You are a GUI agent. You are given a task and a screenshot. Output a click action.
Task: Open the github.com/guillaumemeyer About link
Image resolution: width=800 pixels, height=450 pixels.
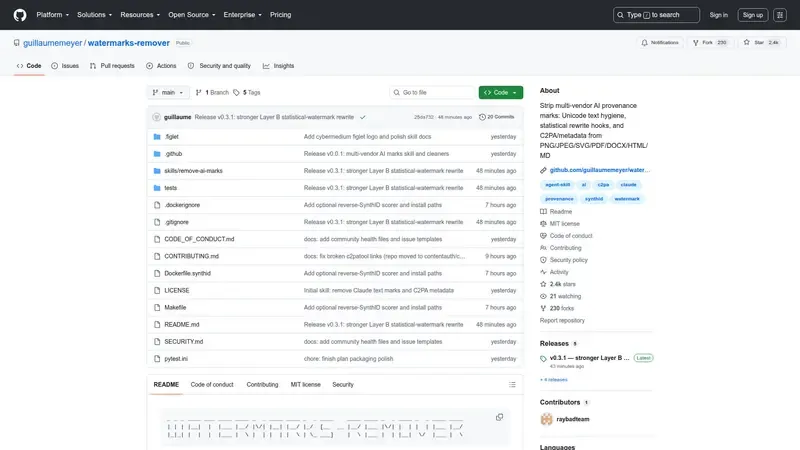point(599,170)
